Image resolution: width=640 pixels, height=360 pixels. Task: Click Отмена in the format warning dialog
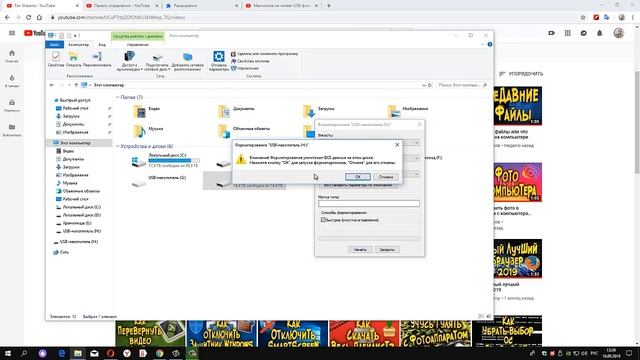[x=386, y=177]
